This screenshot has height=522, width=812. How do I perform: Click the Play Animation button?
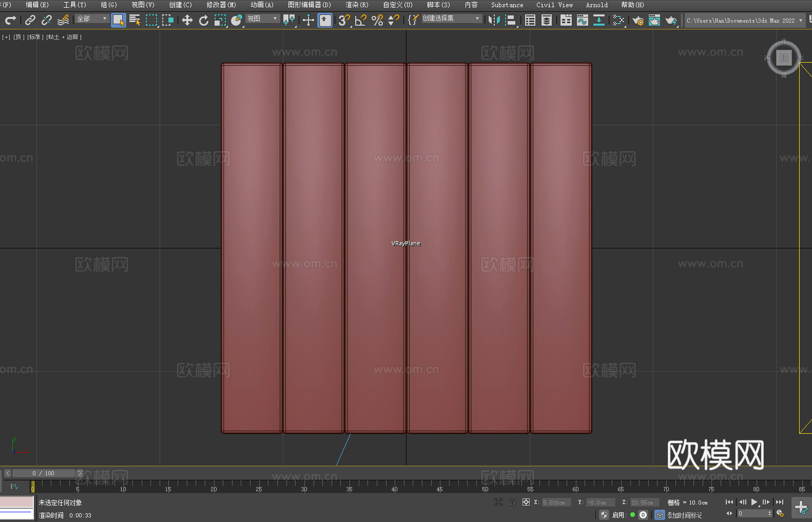pos(755,502)
